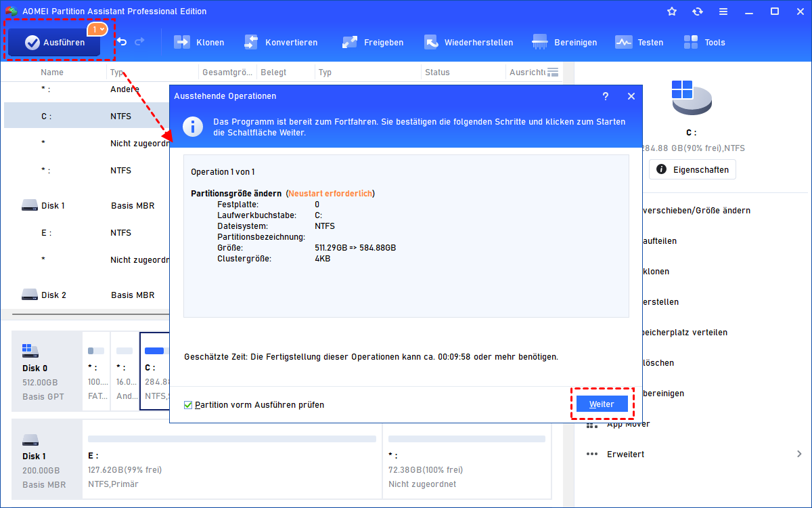Screen dimensions: 812x508
Task: Click the Operation 1 von 1 label
Action: [223, 172]
